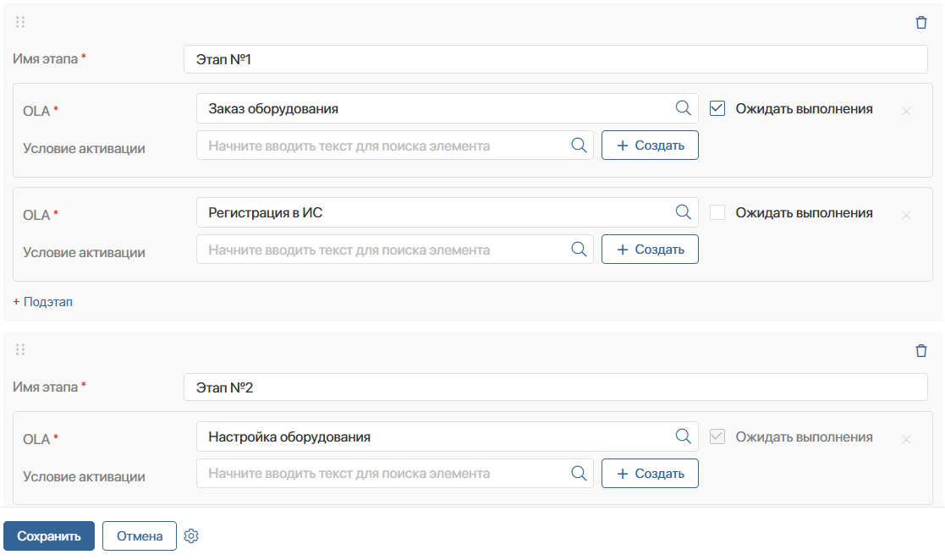Delete stage Этап №1 with trash icon
This screenshot has width=945, height=560.
(921, 23)
